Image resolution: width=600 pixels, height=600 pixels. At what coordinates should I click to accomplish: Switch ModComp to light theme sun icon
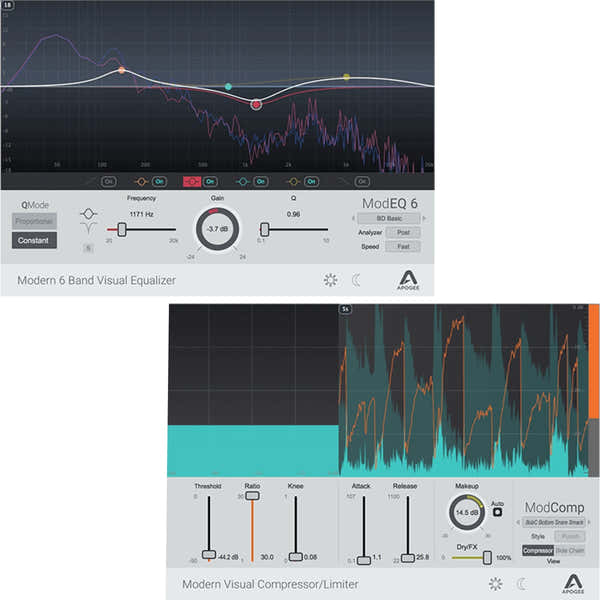[496, 584]
